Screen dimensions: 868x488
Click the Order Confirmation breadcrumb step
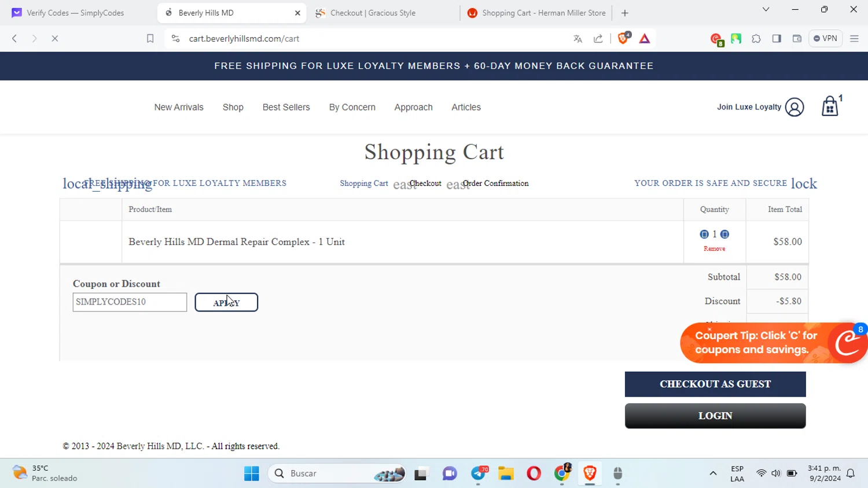(x=495, y=184)
